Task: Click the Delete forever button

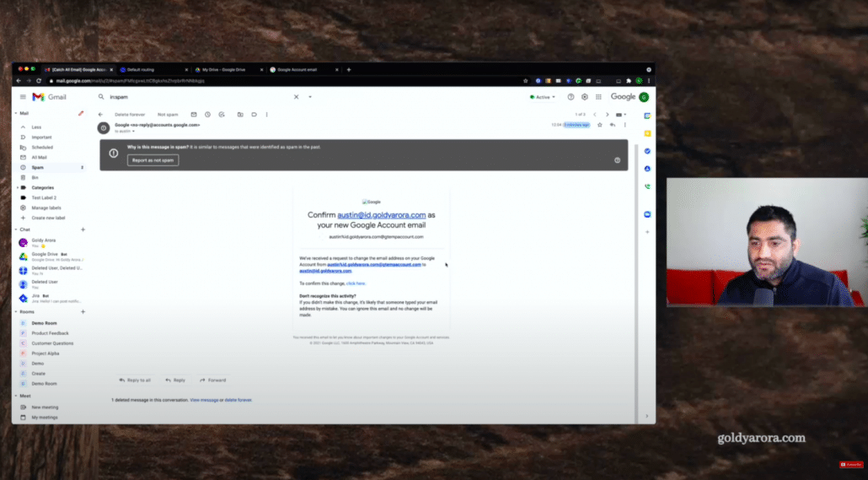Action: click(130, 115)
